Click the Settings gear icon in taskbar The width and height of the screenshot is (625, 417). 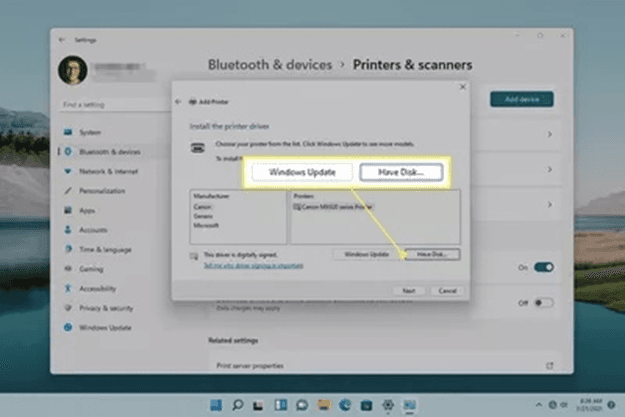click(x=388, y=405)
